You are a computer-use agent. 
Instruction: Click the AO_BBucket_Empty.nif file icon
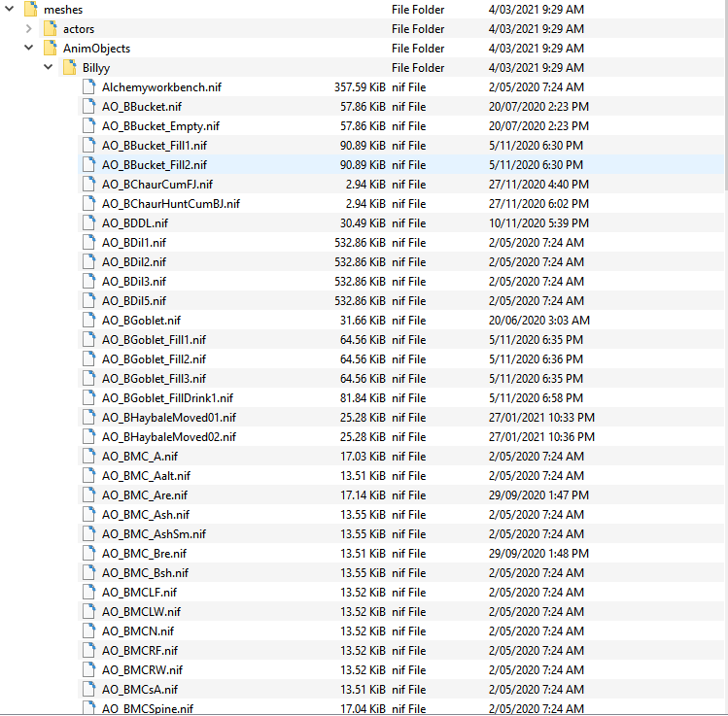pyautogui.click(x=89, y=126)
